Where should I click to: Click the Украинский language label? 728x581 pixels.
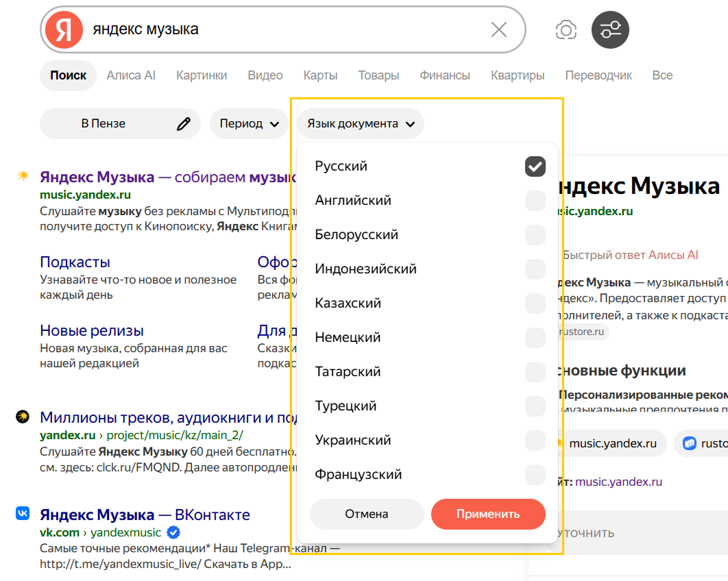tap(353, 441)
